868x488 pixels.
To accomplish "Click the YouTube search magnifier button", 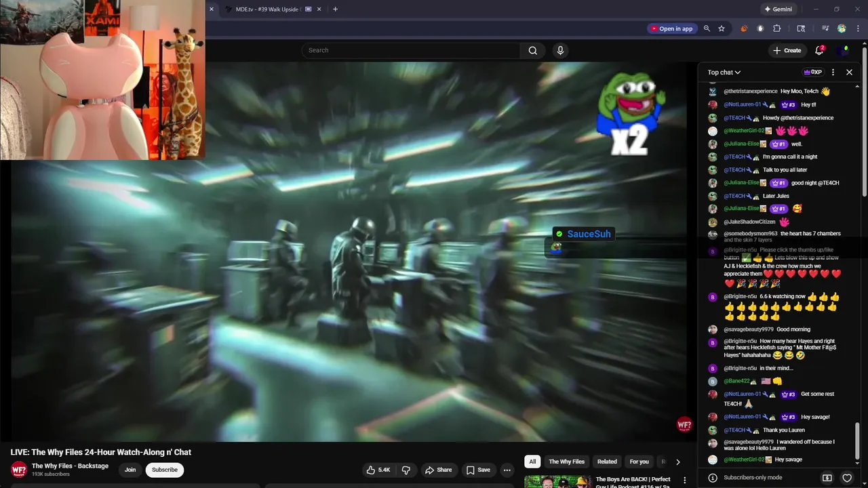I will [x=533, y=50].
